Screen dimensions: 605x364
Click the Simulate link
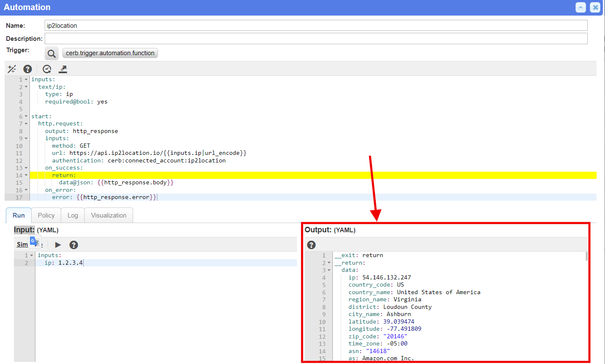pyautogui.click(x=22, y=244)
